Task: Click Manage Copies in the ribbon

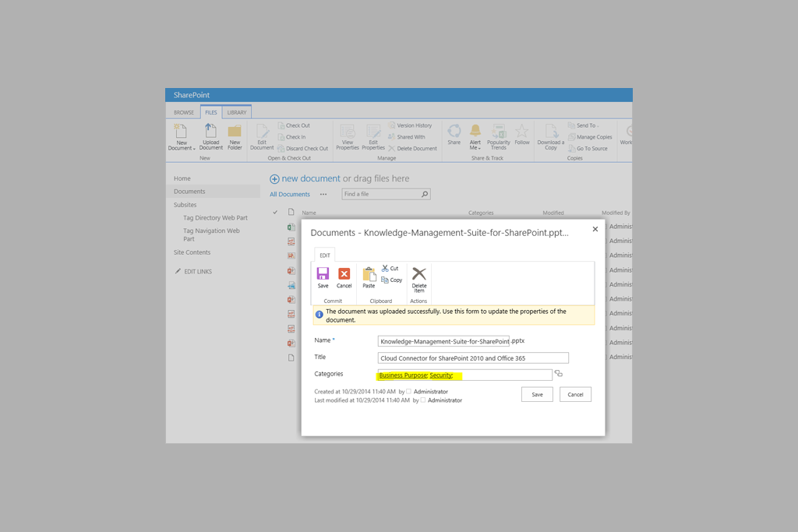Action: tap(591, 137)
